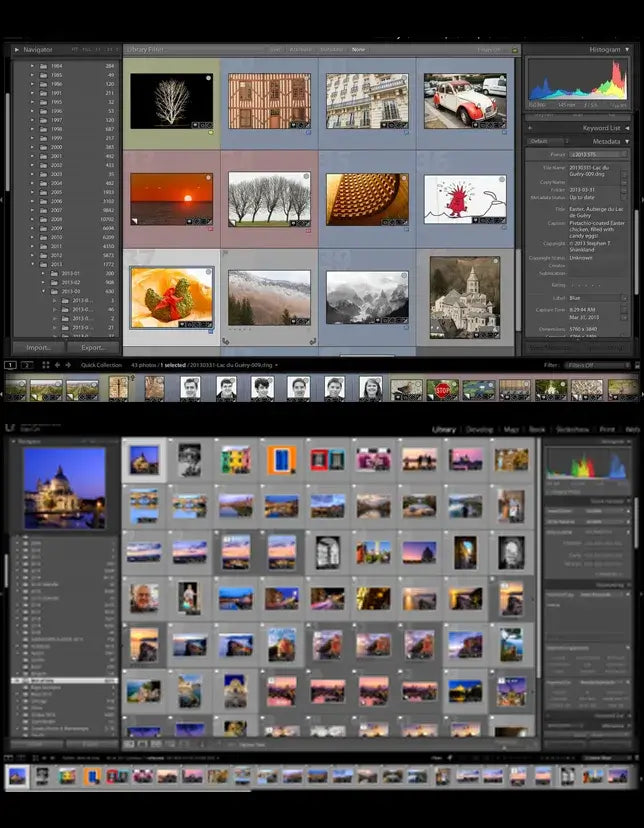
Task: Open the Slideshow module in lower window
Action: pyautogui.click(x=572, y=429)
